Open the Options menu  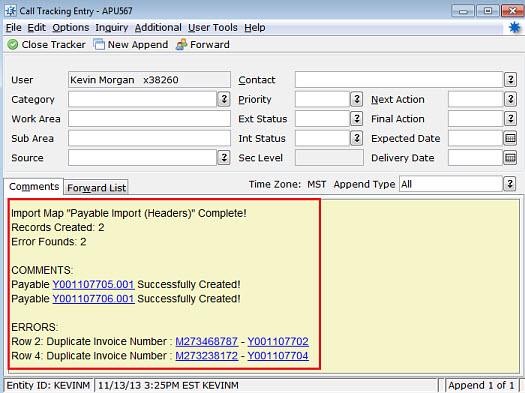click(71, 27)
